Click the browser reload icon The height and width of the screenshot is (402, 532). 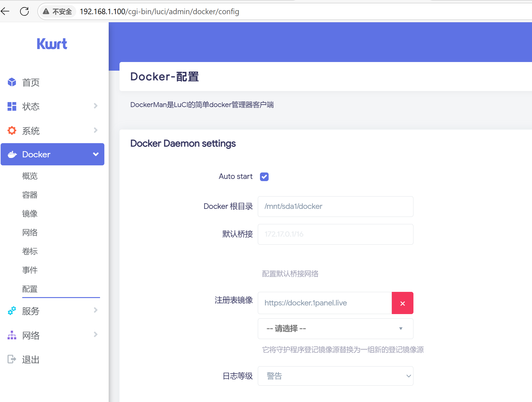(24, 11)
